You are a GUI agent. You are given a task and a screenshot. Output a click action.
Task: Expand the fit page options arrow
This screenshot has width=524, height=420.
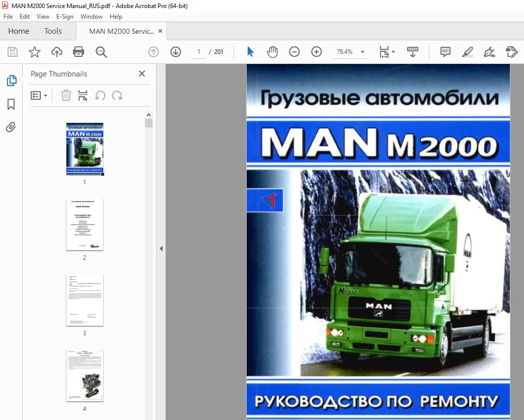click(x=393, y=52)
